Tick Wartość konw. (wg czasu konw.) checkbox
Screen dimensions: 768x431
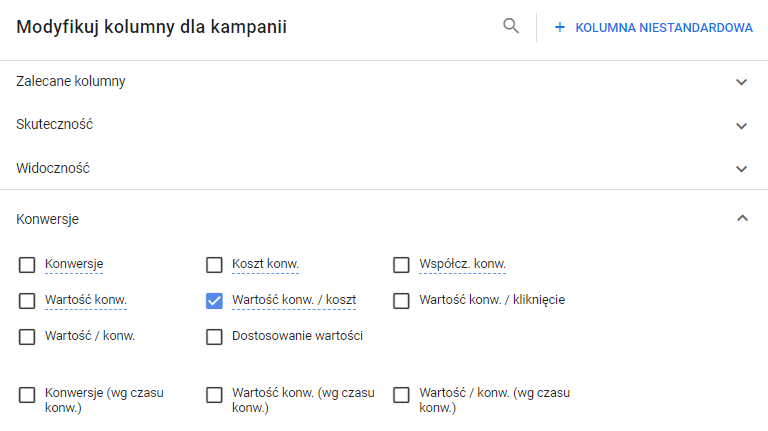point(214,395)
